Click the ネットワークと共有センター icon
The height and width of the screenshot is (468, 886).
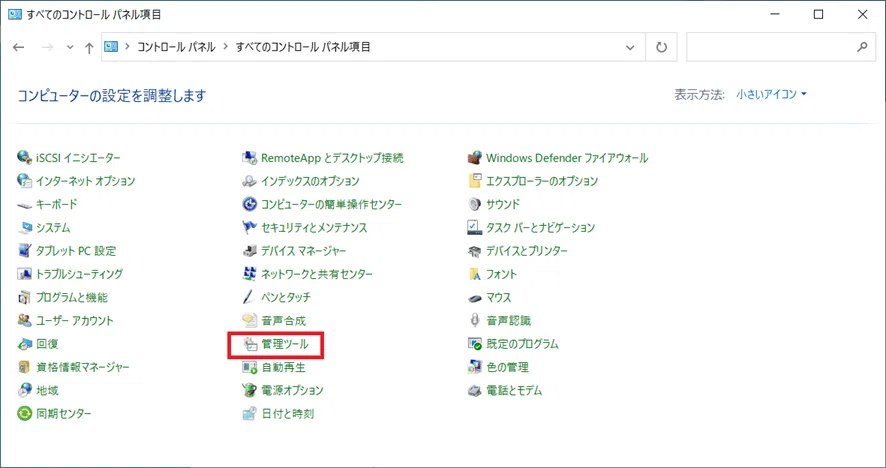coord(249,274)
